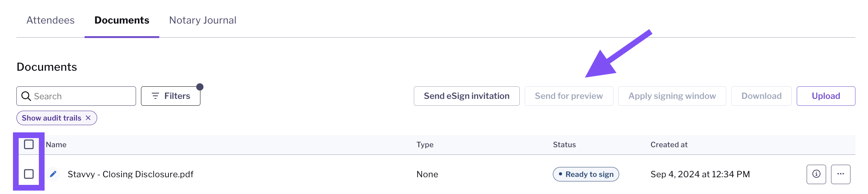
Task: Switch to the Attendees tab
Action: pos(50,20)
